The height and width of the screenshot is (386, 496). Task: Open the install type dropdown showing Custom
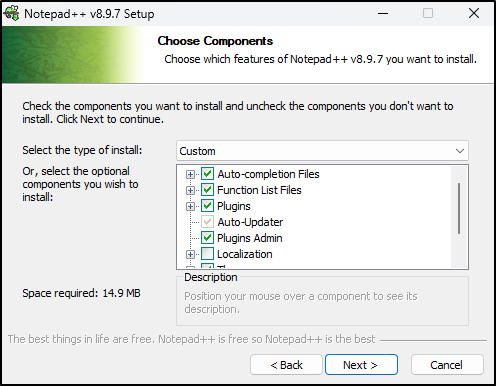pos(322,151)
